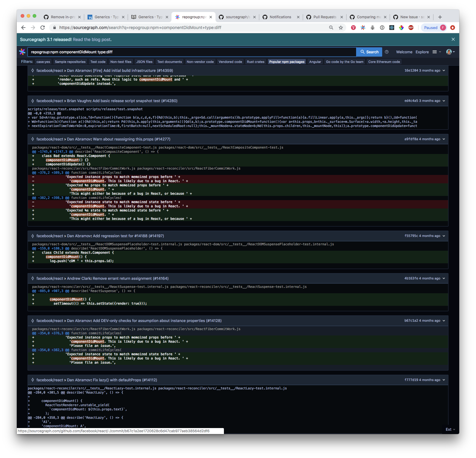
Task: Toggle the Core Ethereum code filter
Action: pos(384,62)
